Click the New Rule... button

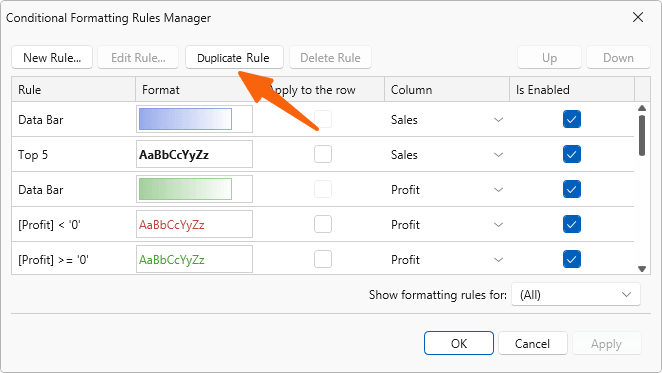click(x=52, y=57)
